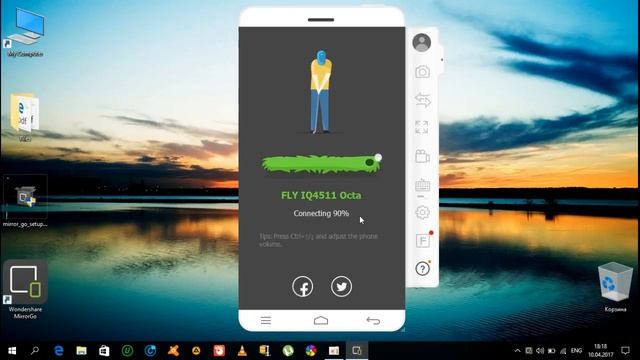Show hidden system tray icons chevron

click(517, 351)
